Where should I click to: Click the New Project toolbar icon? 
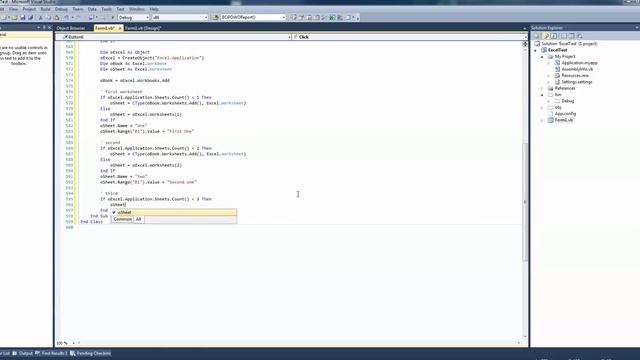[4, 18]
